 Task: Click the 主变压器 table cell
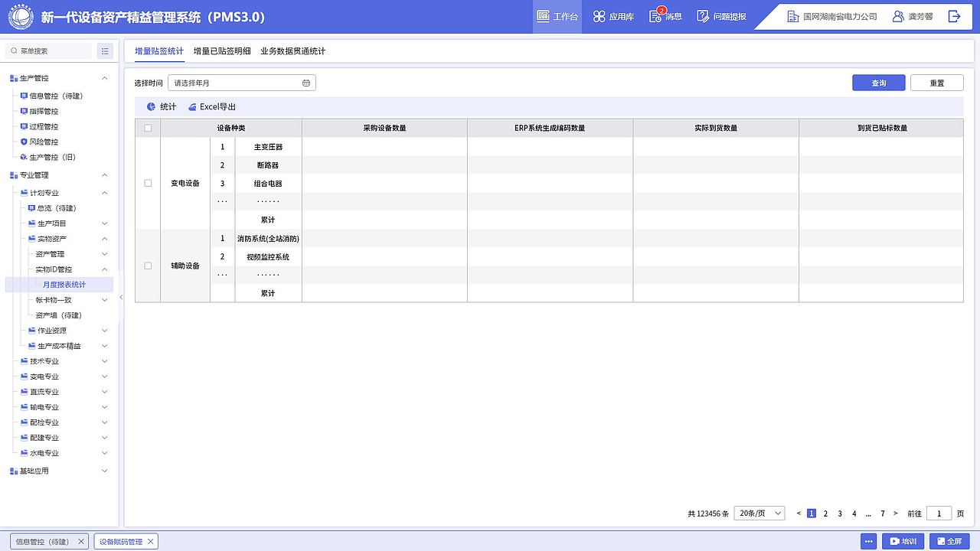268,147
